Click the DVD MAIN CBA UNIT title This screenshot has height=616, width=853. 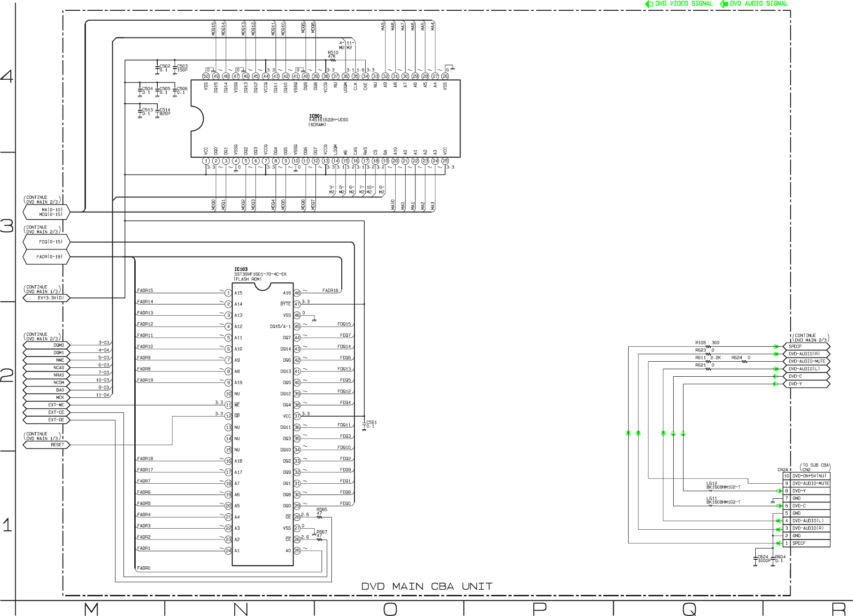point(427,586)
